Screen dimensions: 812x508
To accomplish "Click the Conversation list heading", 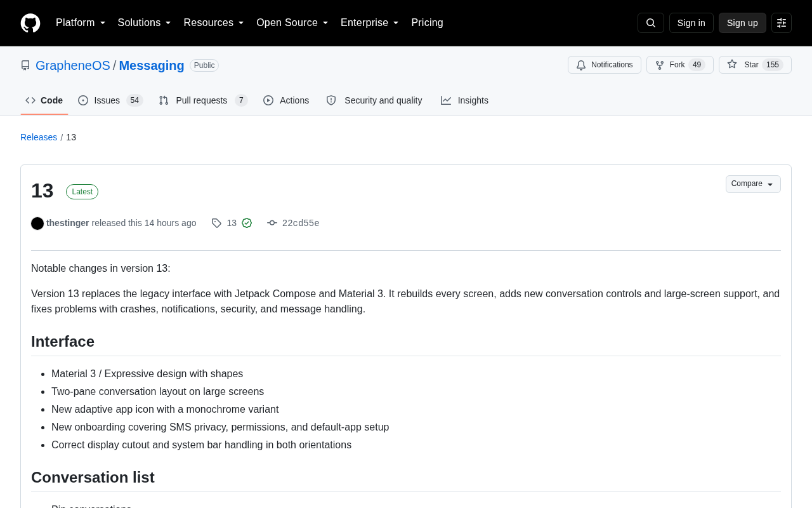I will [93, 478].
